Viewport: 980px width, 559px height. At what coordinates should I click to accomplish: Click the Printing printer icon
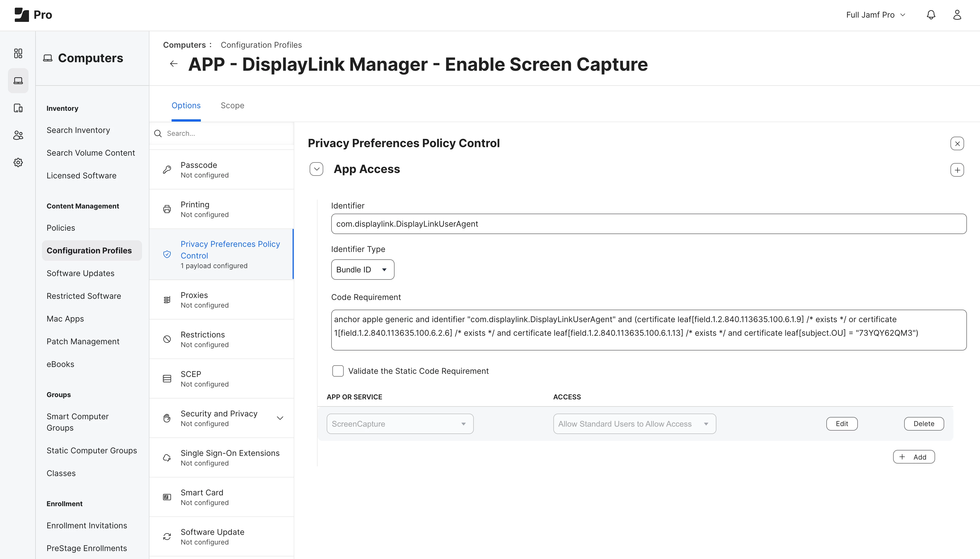(167, 209)
